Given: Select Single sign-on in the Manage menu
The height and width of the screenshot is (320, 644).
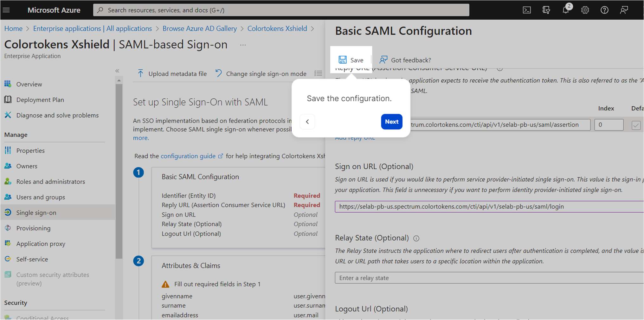Looking at the screenshot, I should pos(36,212).
